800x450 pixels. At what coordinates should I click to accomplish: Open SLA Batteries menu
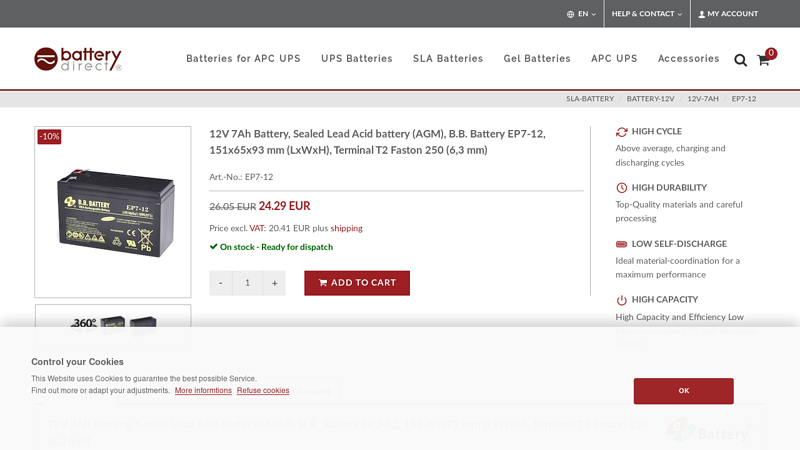click(448, 59)
